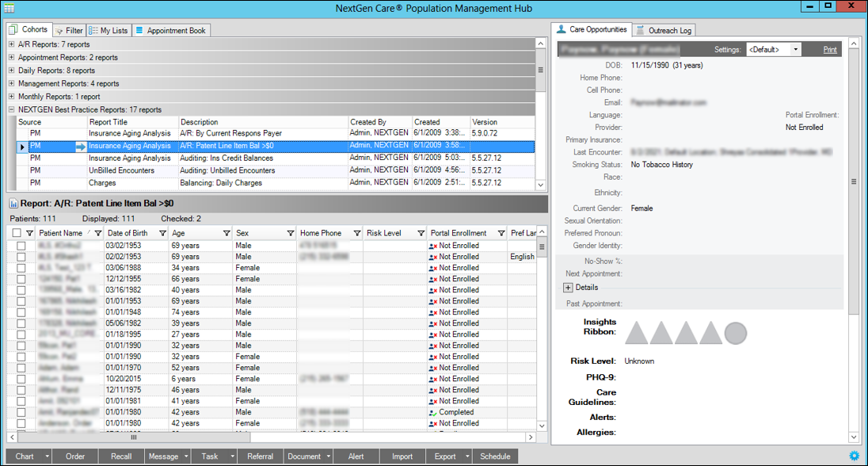Select the Care Opportunities tab
This screenshot has height=466, width=868.
pyautogui.click(x=592, y=29)
